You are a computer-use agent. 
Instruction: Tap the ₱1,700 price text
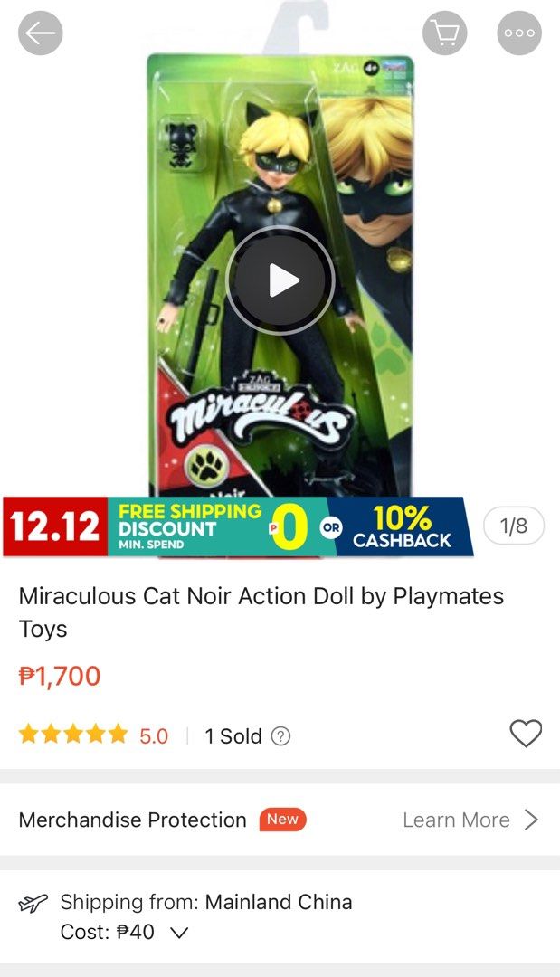pyautogui.click(x=61, y=675)
